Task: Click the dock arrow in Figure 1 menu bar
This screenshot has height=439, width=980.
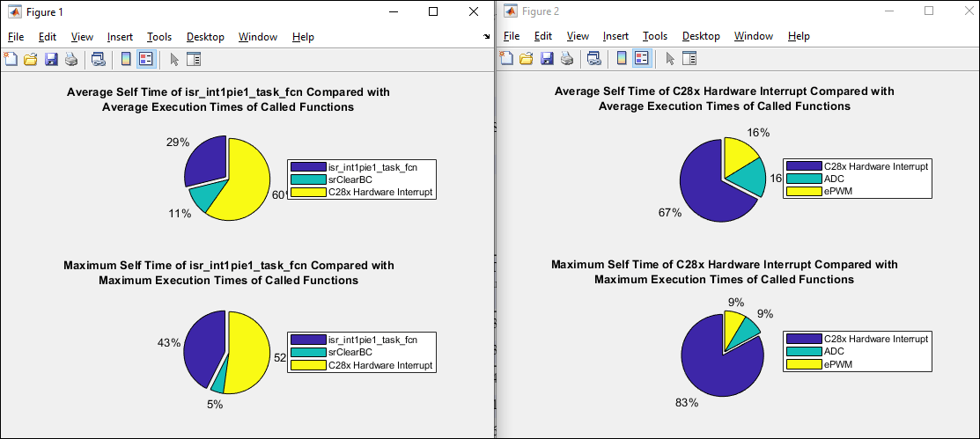Action: pos(487,37)
